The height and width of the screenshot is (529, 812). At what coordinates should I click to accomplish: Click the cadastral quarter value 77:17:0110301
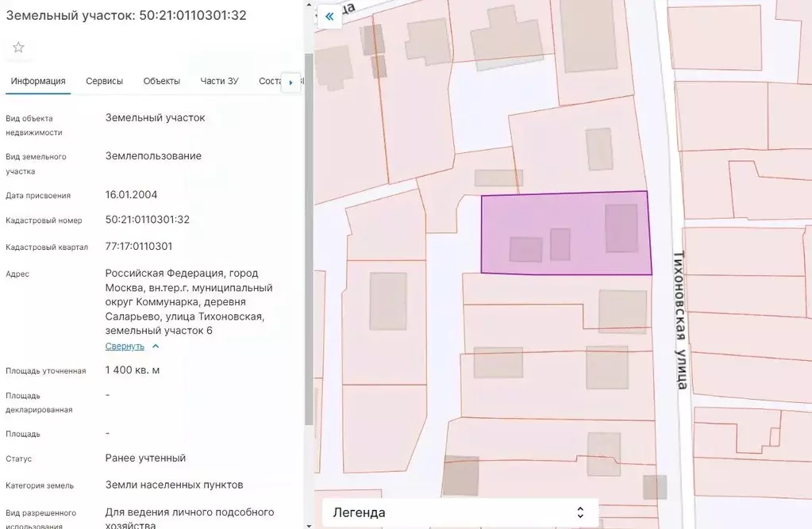click(139, 247)
